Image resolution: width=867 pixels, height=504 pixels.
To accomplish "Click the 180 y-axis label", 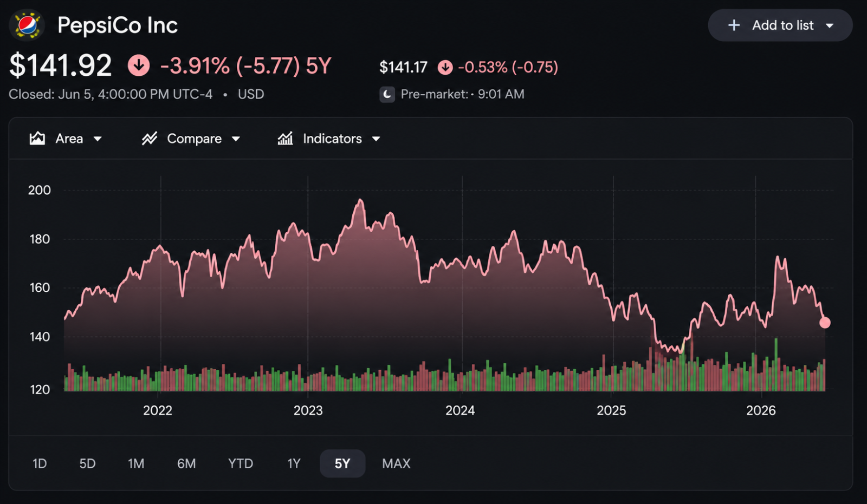I will point(40,239).
